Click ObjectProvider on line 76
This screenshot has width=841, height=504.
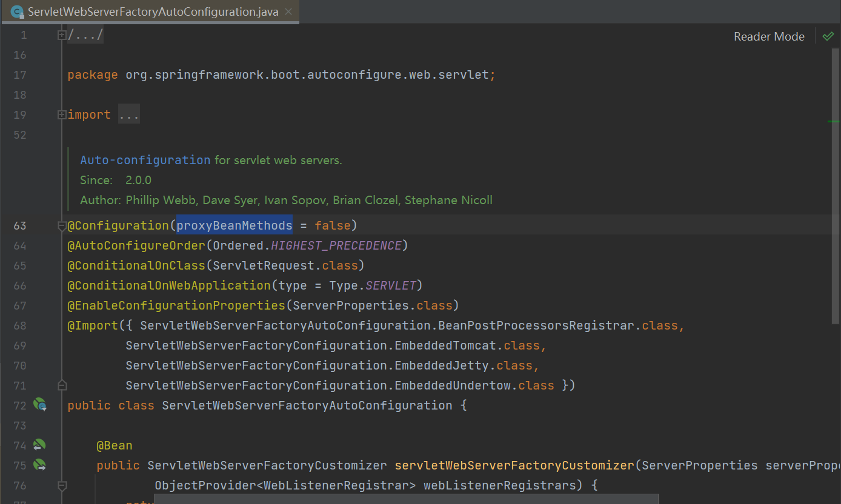(x=205, y=485)
